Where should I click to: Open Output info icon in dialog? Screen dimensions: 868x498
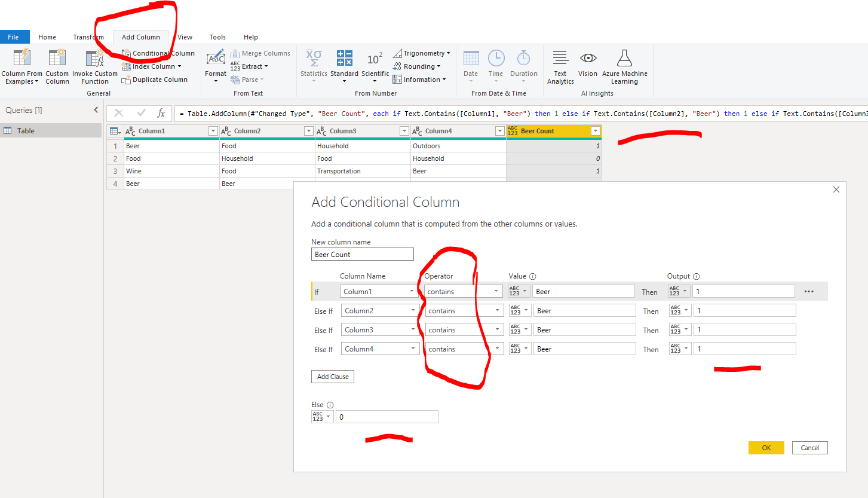(697, 276)
